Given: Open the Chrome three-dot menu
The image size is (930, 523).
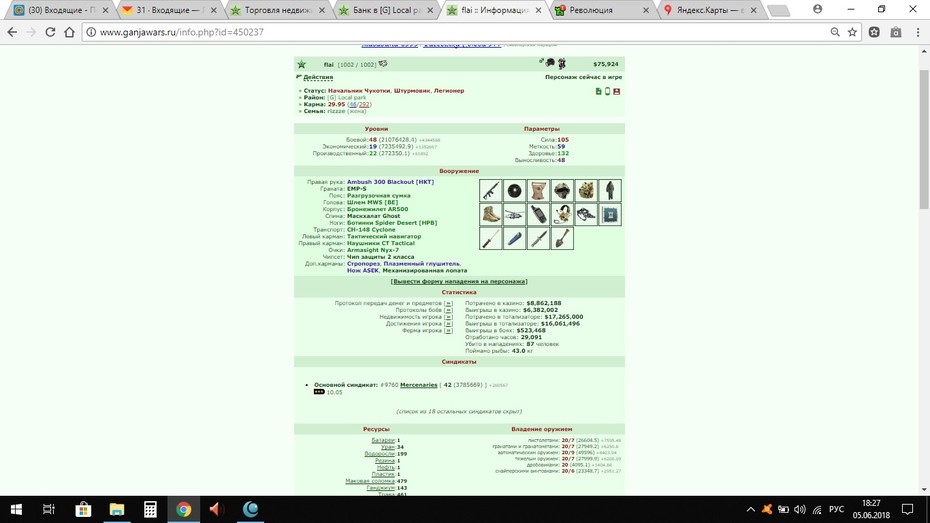Looking at the screenshot, I should coord(918,32).
